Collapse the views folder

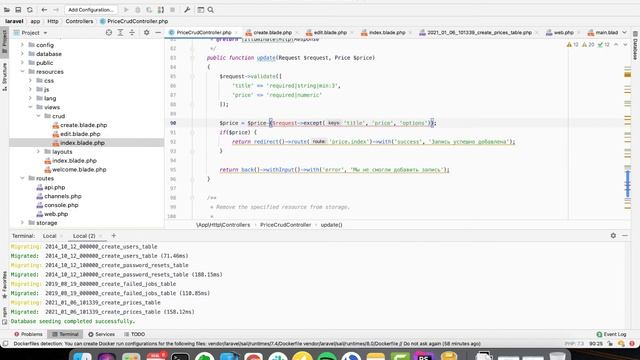30,107
